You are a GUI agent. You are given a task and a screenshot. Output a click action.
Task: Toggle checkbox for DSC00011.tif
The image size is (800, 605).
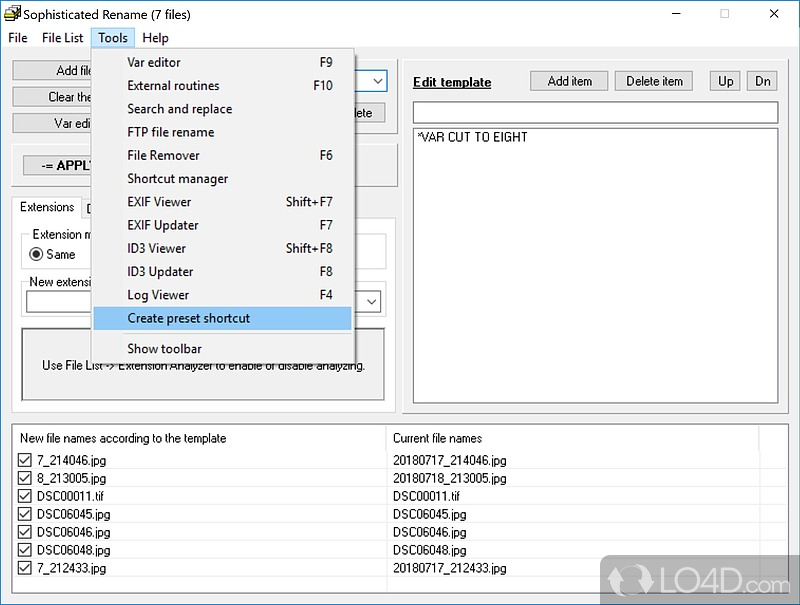pos(25,497)
